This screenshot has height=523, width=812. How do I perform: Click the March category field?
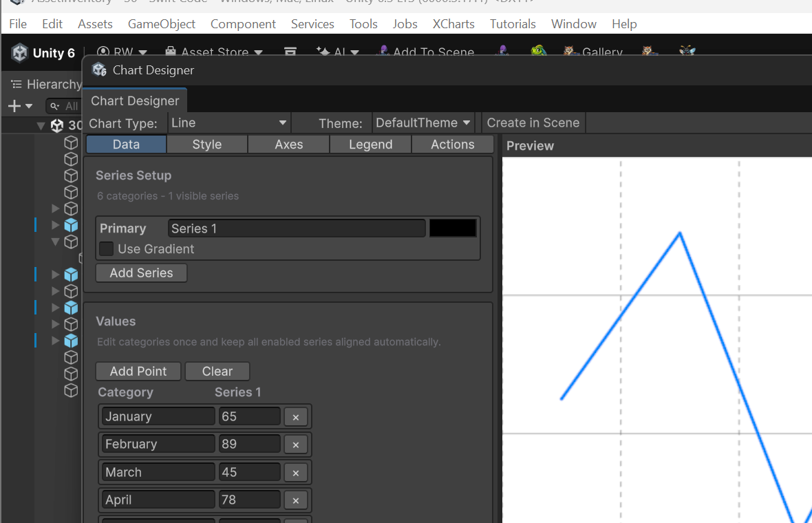tap(158, 472)
